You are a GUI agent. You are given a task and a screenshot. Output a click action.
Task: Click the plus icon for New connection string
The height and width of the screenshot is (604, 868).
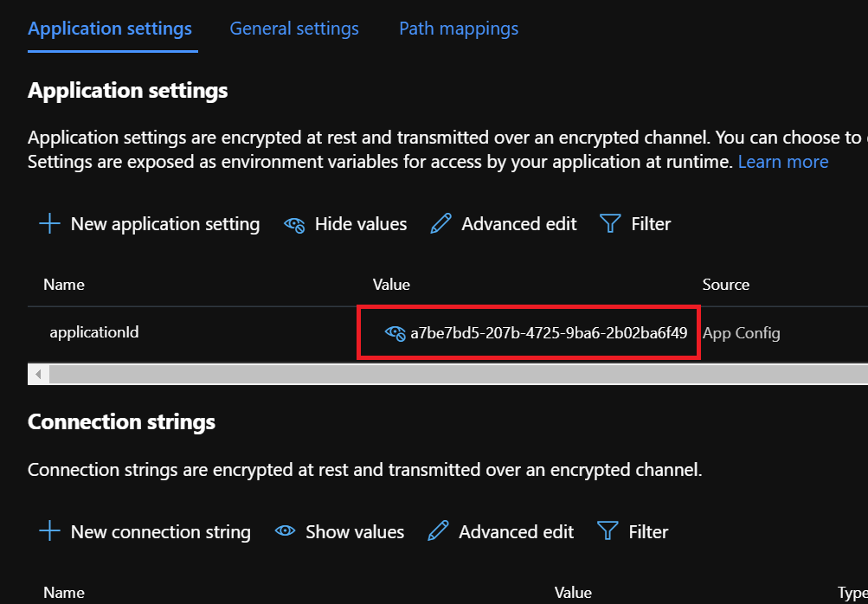50,531
